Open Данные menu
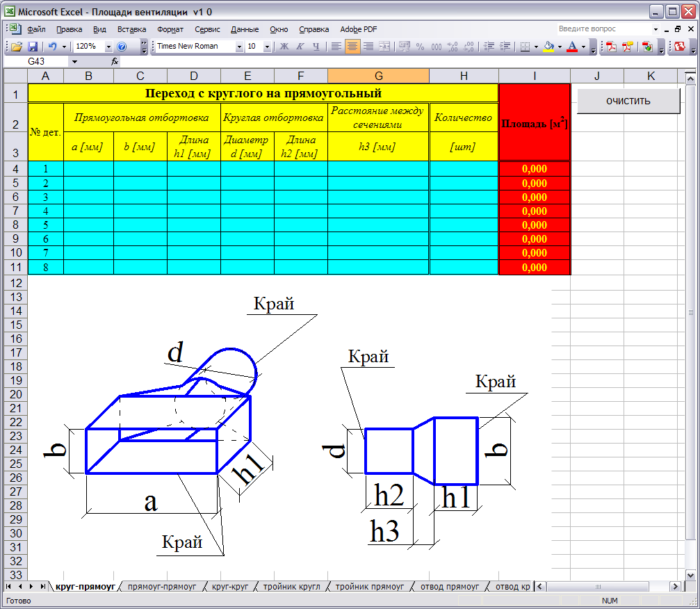Image resolution: width=700 pixels, height=609 pixels. click(245, 29)
